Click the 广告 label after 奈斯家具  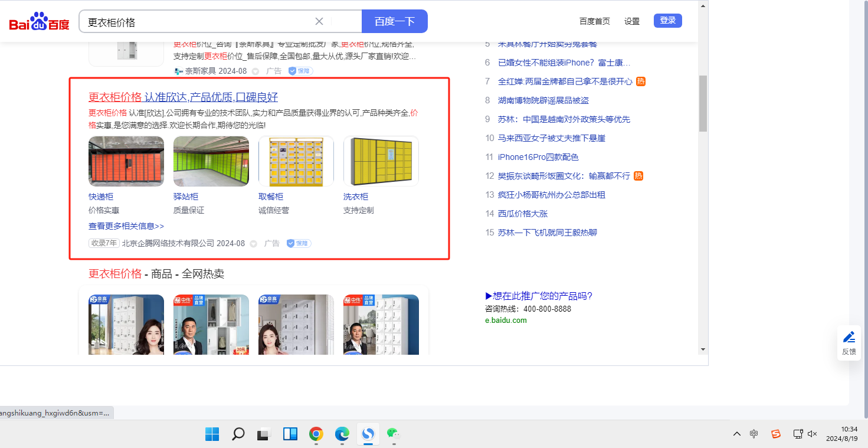pos(274,71)
